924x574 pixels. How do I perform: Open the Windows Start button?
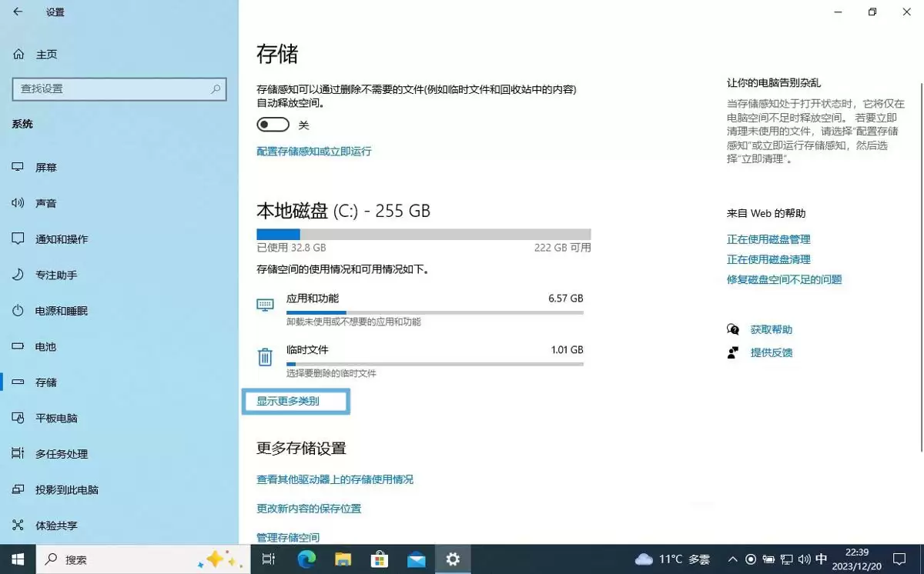tap(18, 559)
